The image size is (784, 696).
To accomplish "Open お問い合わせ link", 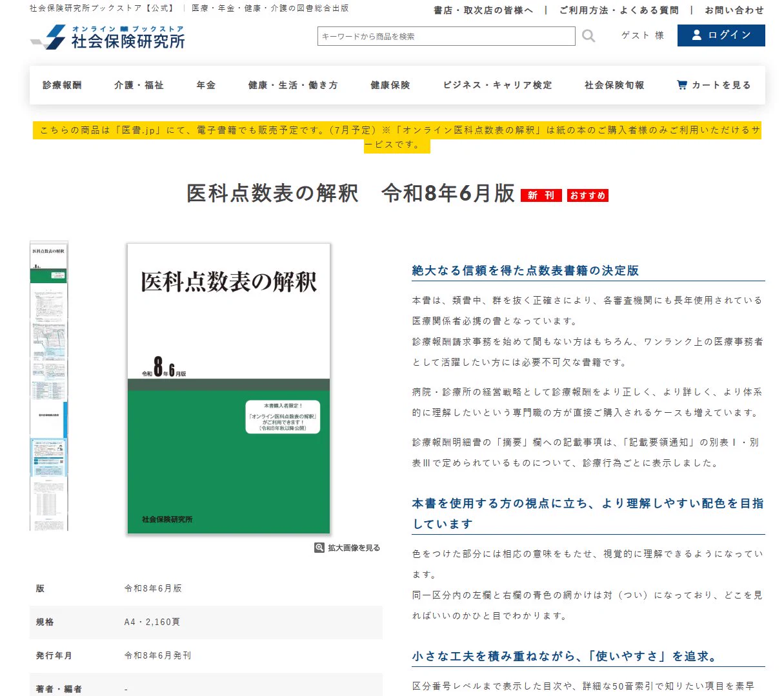I will point(734,10).
